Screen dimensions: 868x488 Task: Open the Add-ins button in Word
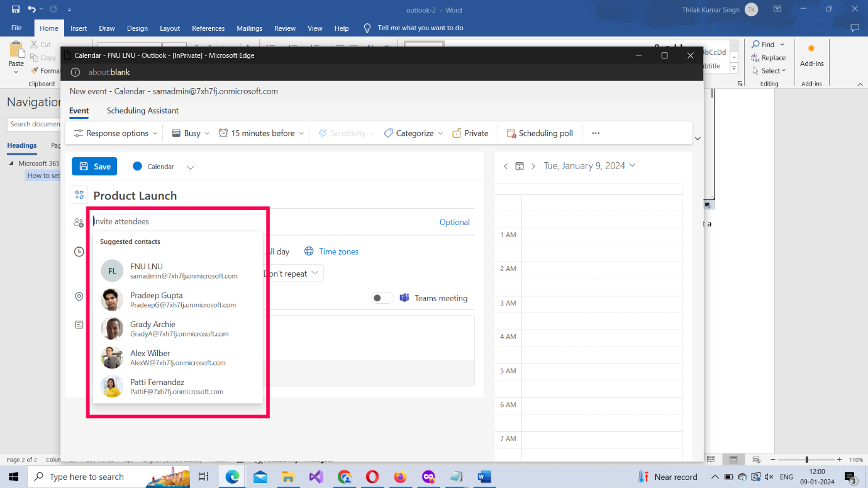tap(811, 55)
